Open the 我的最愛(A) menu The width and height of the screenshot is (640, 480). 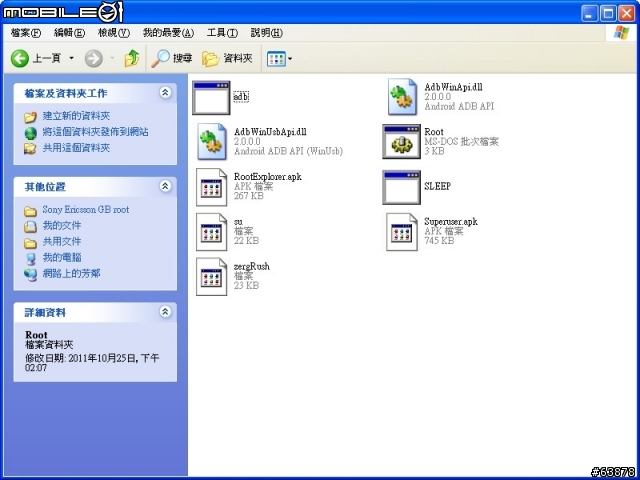[168, 33]
